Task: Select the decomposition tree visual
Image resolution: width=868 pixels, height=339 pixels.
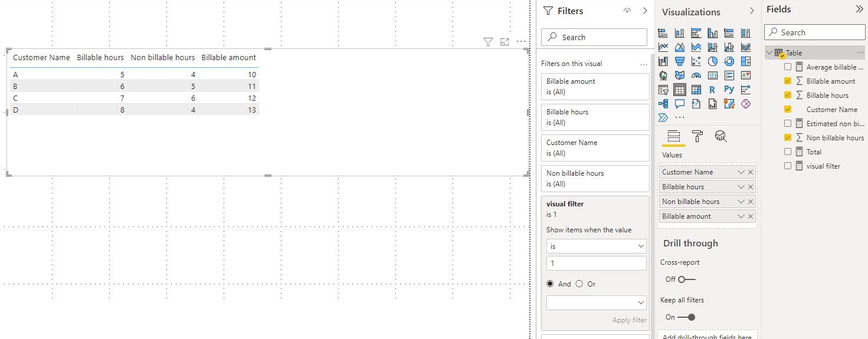Action: click(663, 104)
